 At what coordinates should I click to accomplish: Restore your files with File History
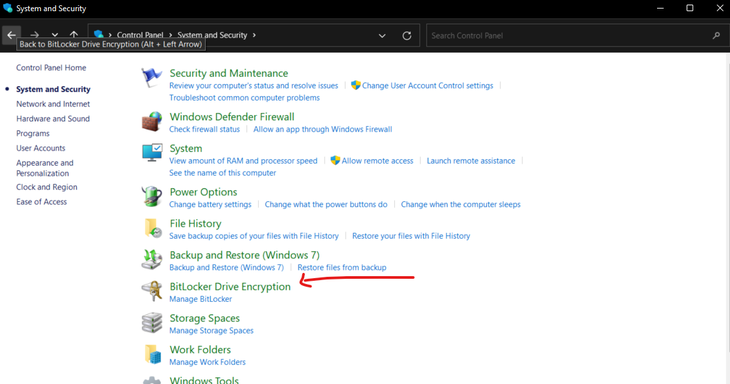pyautogui.click(x=411, y=236)
